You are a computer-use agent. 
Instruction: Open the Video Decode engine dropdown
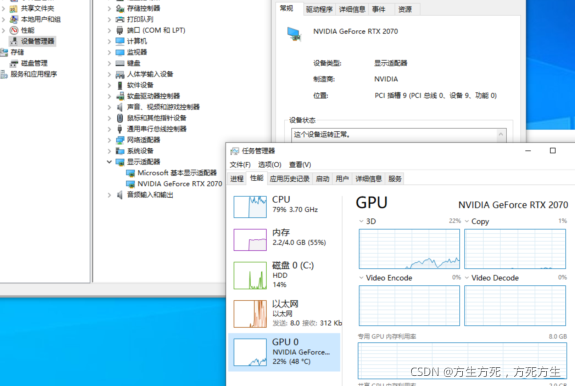[467, 278]
